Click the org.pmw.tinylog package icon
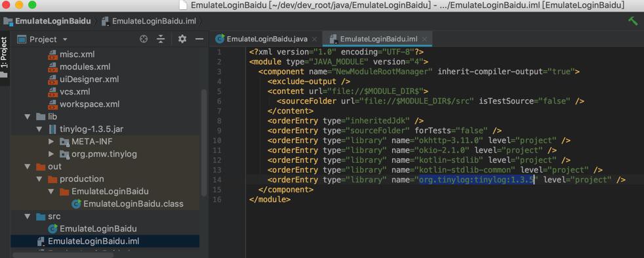This screenshot has width=644, height=258. (64, 154)
